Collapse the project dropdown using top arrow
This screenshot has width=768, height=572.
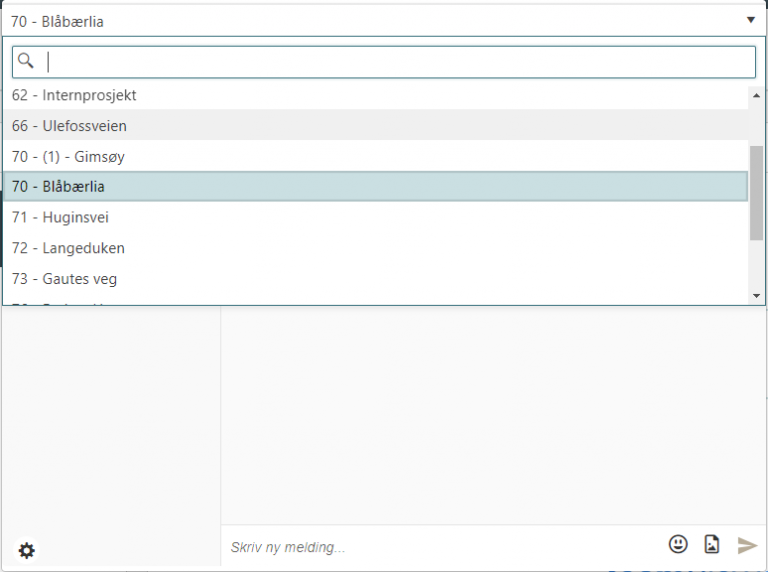pyautogui.click(x=750, y=20)
